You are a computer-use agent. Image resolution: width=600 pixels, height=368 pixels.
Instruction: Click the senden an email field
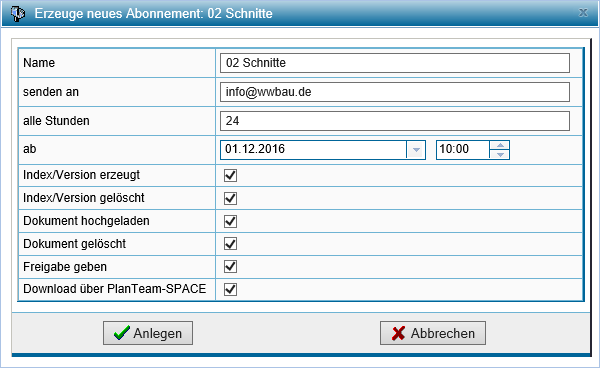click(x=395, y=92)
